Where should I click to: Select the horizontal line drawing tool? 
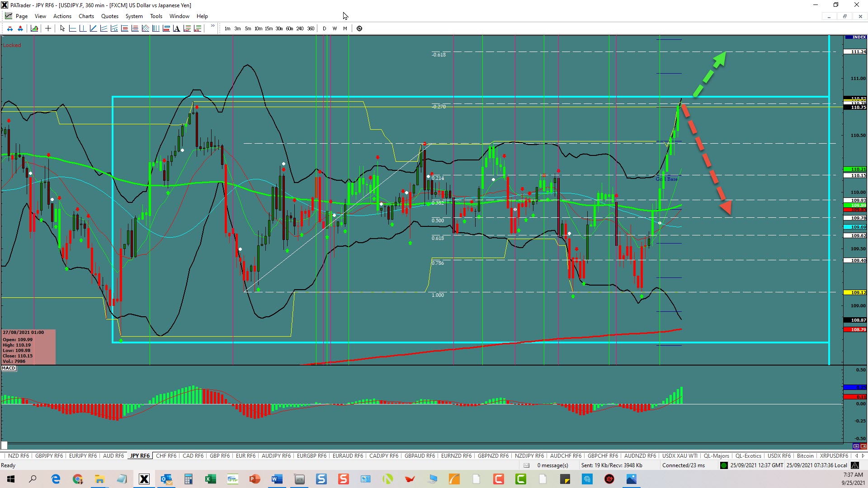pos(72,28)
